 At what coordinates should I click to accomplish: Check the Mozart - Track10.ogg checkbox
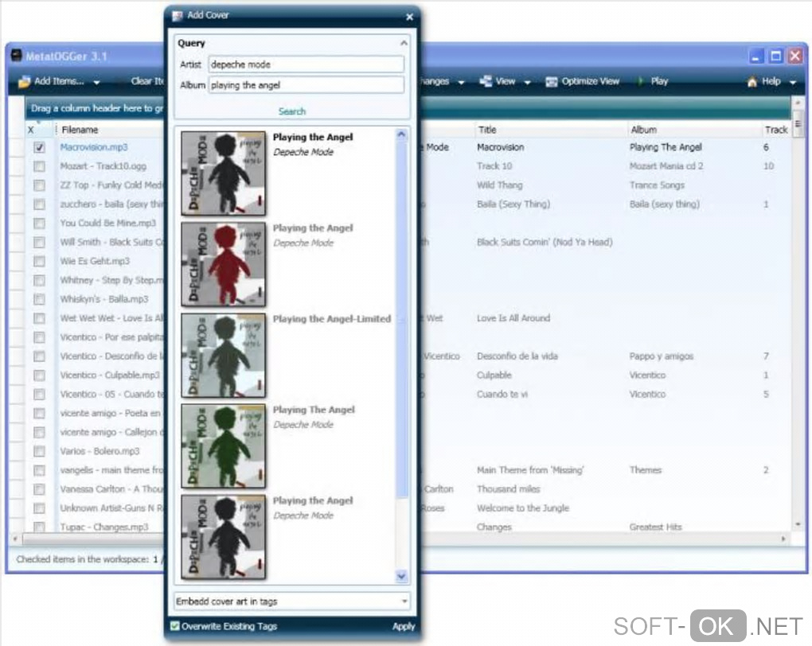pyautogui.click(x=39, y=166)
